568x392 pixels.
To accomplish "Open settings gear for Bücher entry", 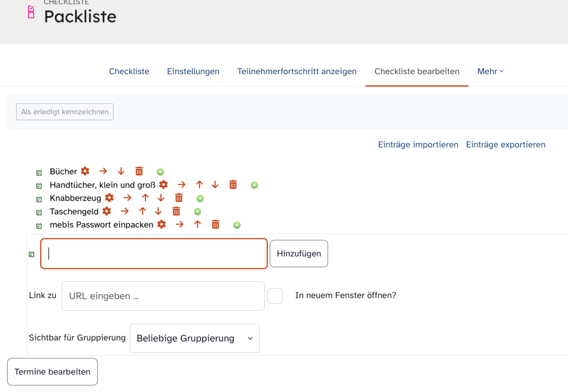I will 85,171.
